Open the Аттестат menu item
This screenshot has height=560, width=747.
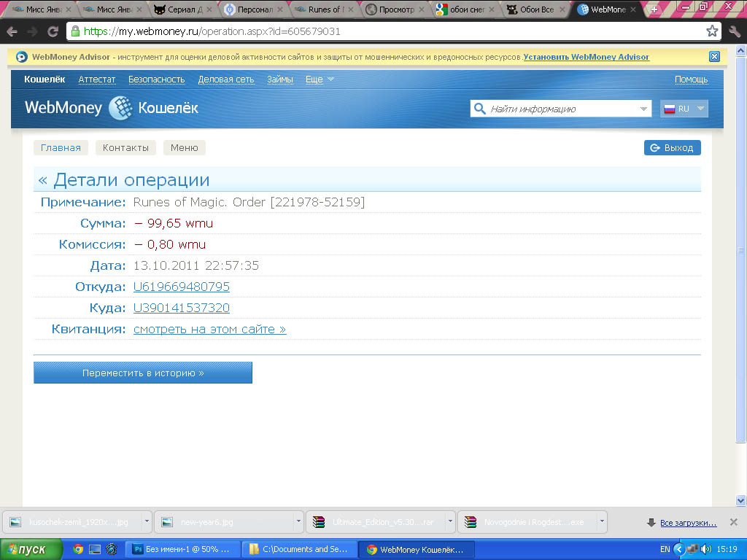coord(97,79)
